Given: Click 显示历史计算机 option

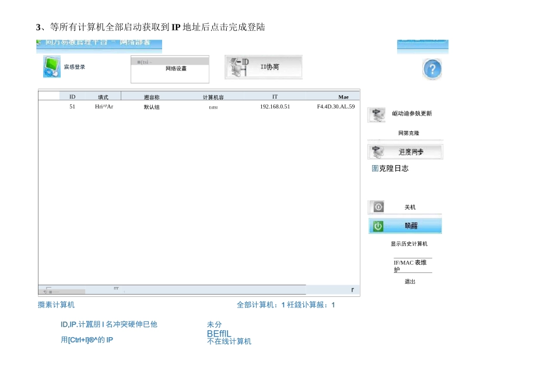Looking at the screenshot, I should pyautogui.click(x=409, y=244).
